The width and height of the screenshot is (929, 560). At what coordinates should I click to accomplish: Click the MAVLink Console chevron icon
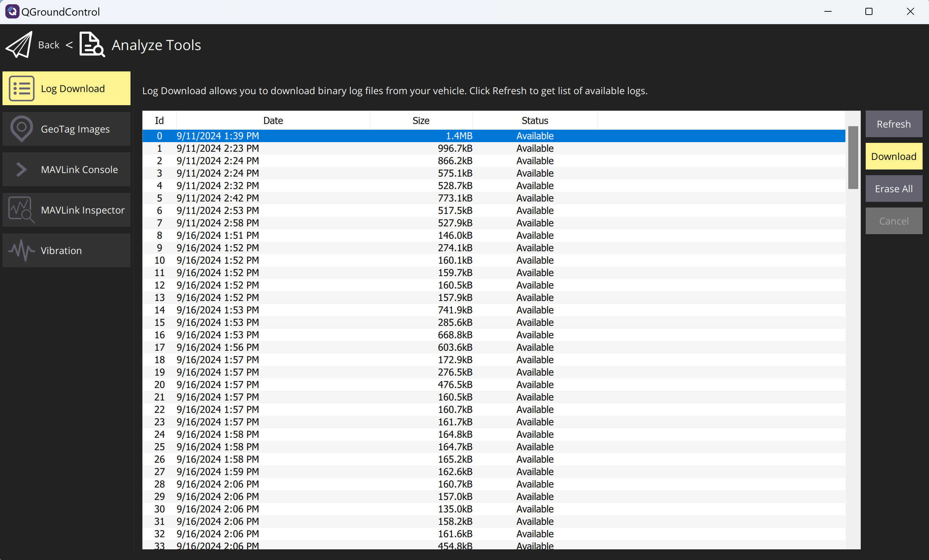point(21,169)
